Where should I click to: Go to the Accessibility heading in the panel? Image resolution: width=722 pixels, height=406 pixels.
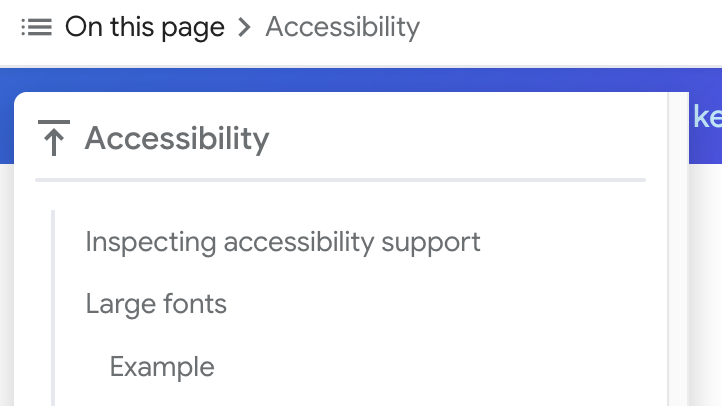[x=177, y=138]
